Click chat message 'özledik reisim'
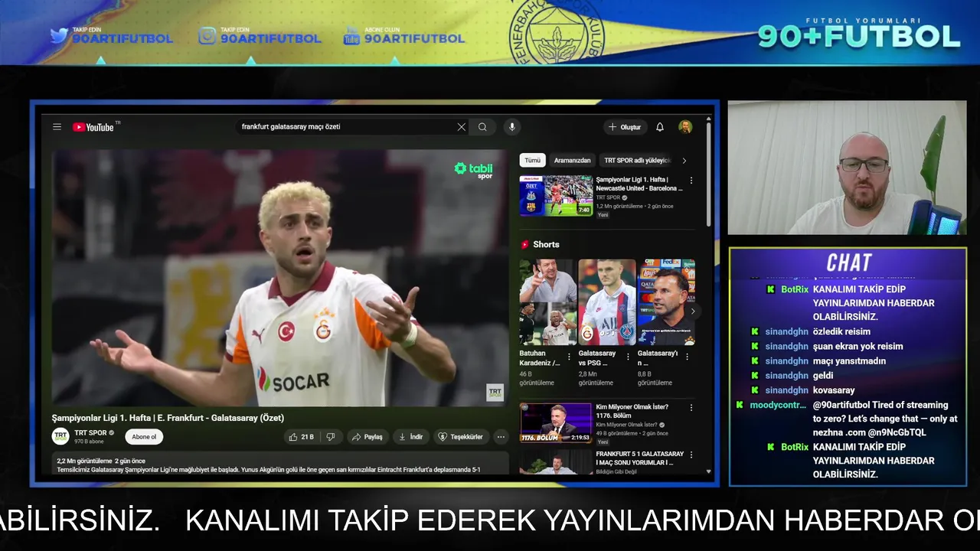Screen dimensions: 980x551 coord(841,332)
